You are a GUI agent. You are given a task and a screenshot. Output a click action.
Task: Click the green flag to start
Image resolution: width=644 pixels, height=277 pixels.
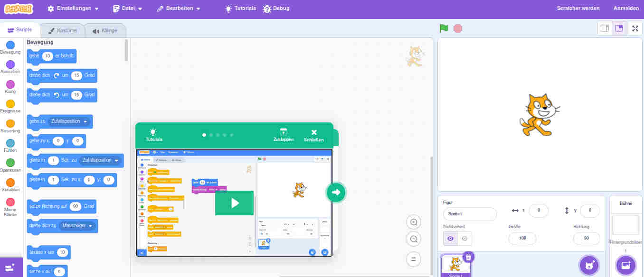tap(444, 28)
